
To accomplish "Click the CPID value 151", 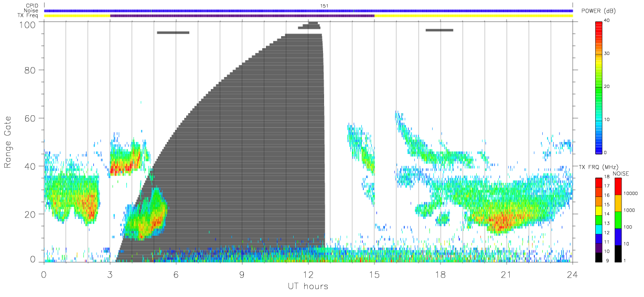I will click(324, 6).
